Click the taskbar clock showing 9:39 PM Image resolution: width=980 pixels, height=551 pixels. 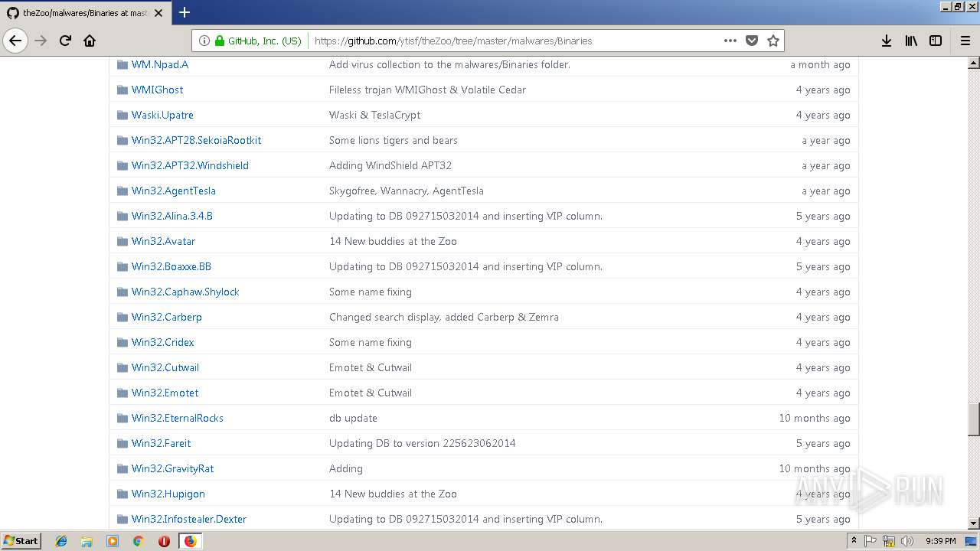pos(940,541)
